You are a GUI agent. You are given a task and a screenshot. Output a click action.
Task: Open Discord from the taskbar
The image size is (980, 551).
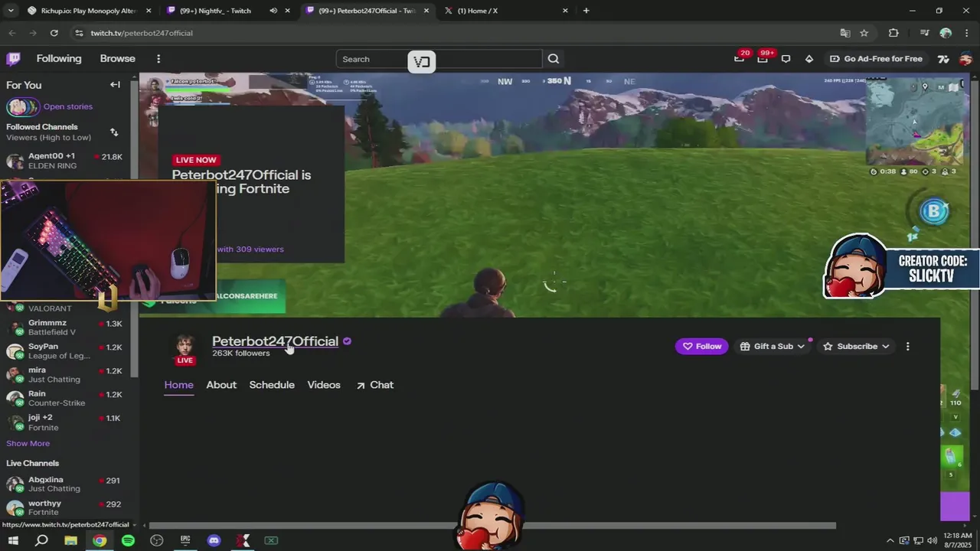[x=214, y=540]
